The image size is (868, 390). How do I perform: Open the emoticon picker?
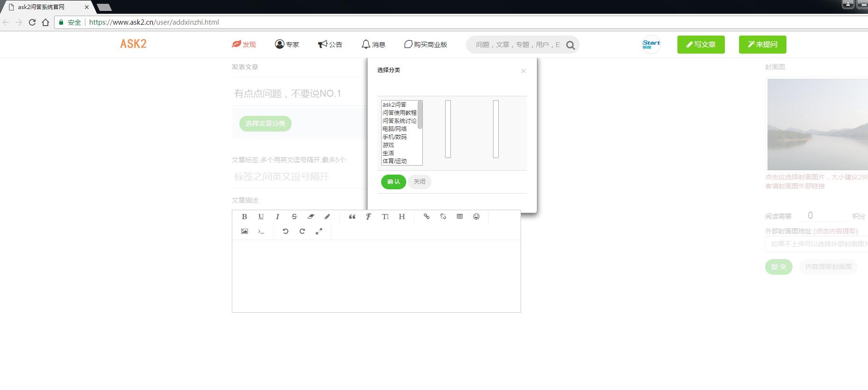click(x=476, y=216)
